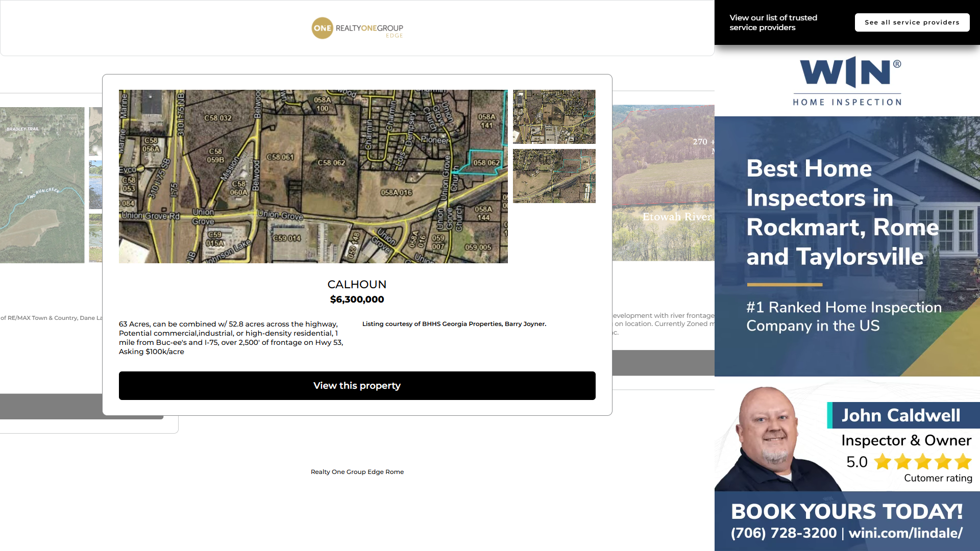Click the (706) 728-3200 phone number
980x551 pixels.
coord(783,533)
